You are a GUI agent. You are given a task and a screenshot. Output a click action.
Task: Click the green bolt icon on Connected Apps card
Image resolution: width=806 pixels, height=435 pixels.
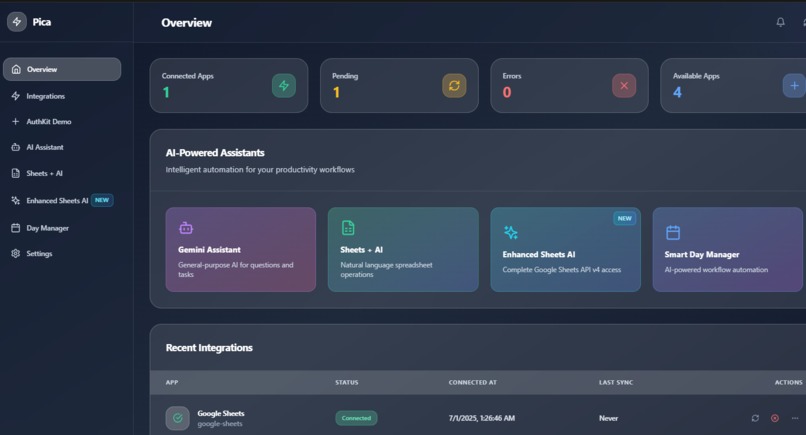pyautogui.click(x=284, y=85)
